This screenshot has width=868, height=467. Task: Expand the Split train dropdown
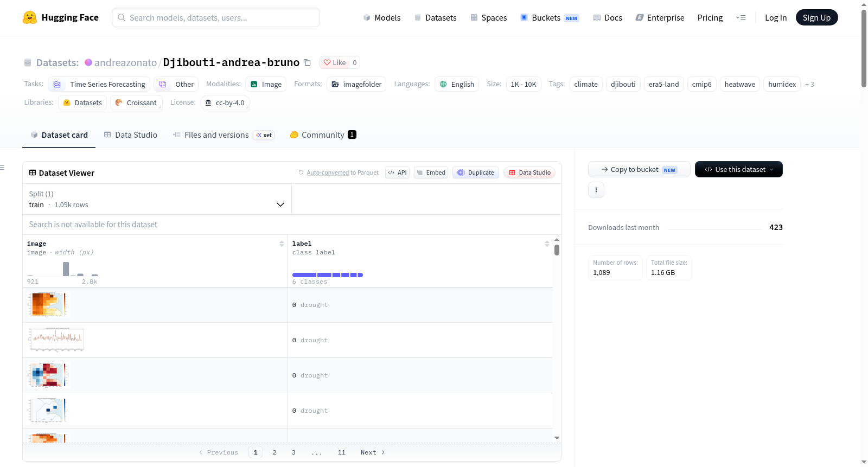[x=157, y=199]
